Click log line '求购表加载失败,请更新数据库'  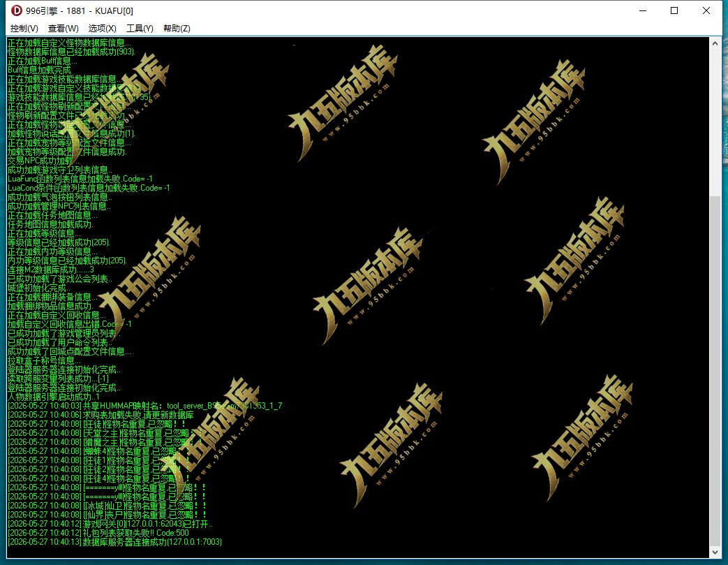pos(101,415)
